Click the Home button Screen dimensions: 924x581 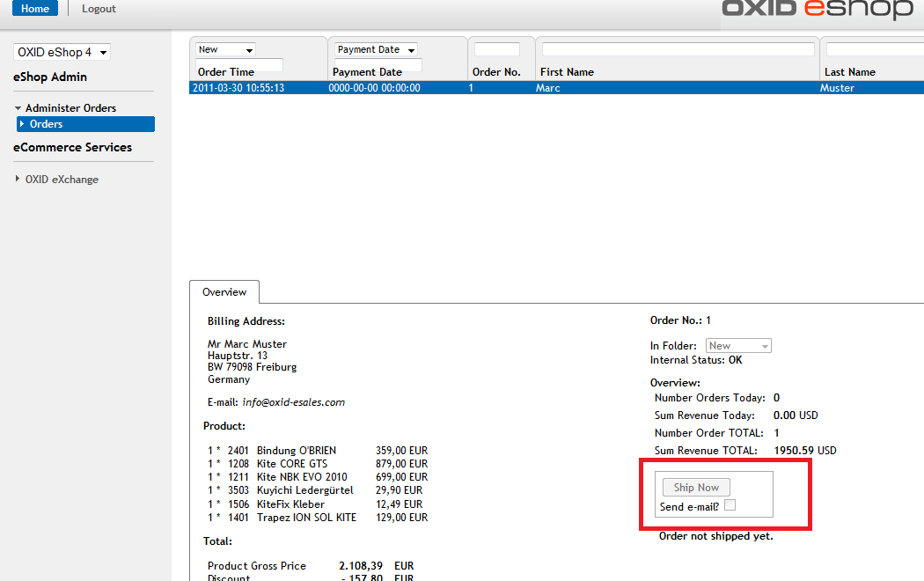click(x=35, y=9)
